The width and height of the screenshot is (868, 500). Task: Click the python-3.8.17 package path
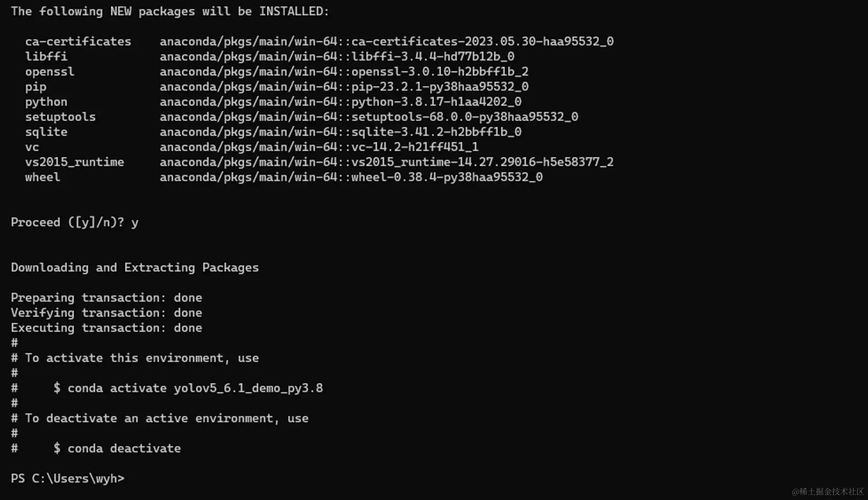coord(340,102)
